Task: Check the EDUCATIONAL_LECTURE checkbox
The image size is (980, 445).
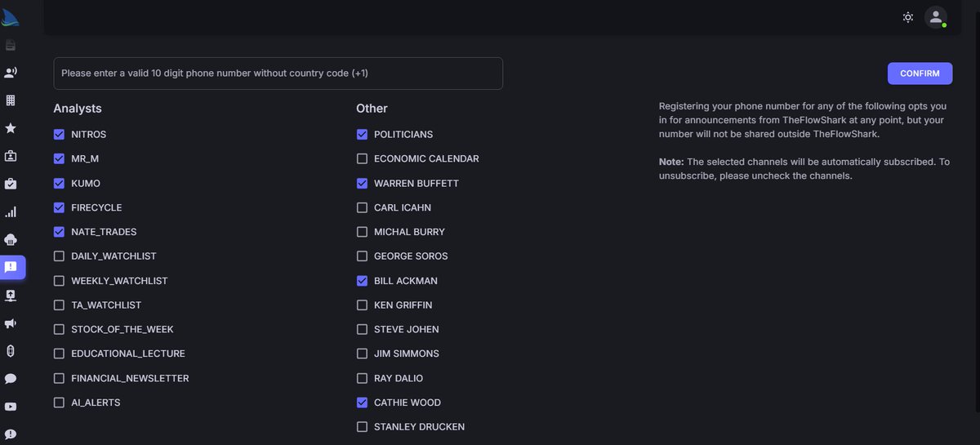Action: 59,354
